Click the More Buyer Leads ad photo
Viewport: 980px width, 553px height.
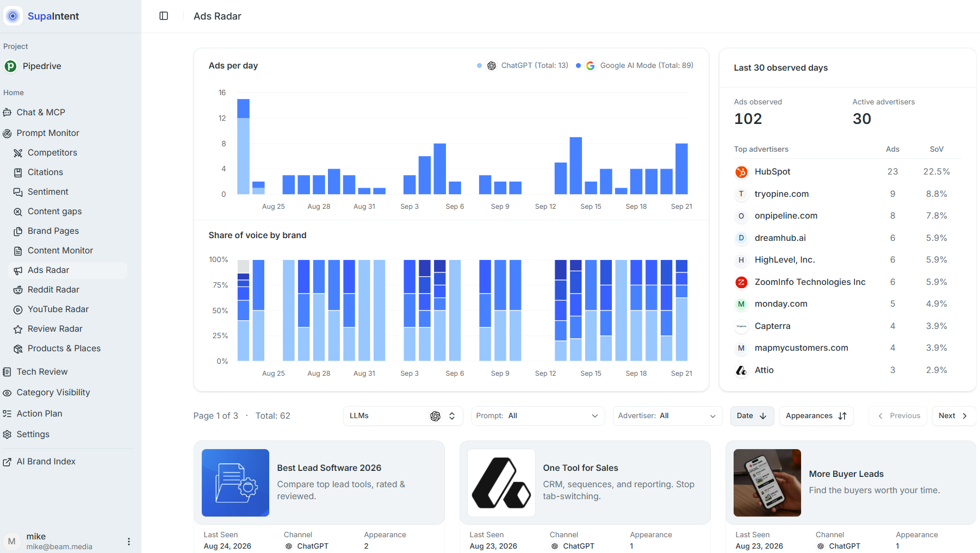(767, 483)
